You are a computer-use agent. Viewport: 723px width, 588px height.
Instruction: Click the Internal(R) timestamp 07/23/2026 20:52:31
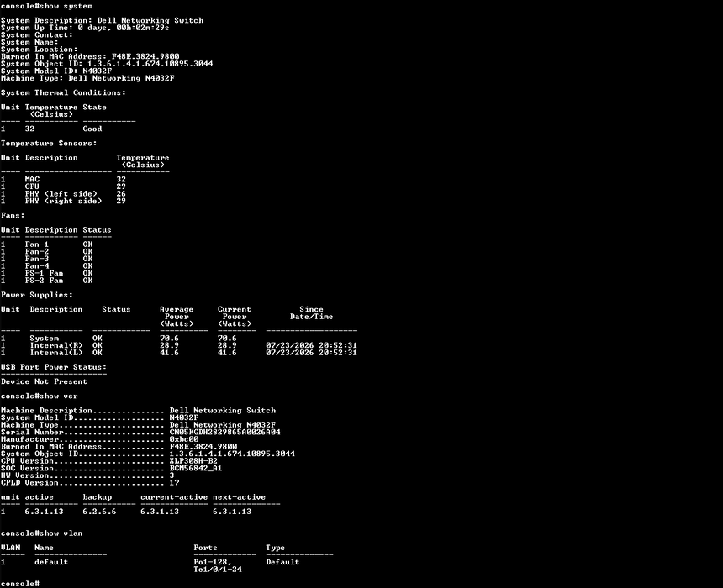311,345
